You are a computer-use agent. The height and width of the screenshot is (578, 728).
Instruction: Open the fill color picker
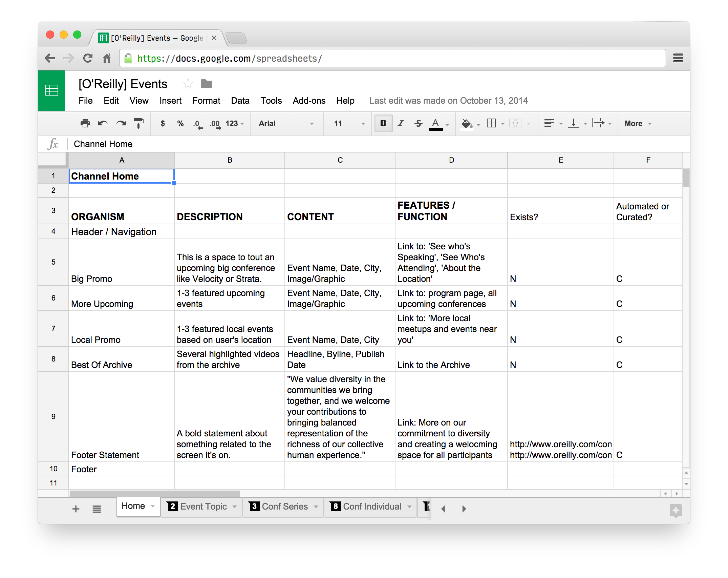click(471, 124)
